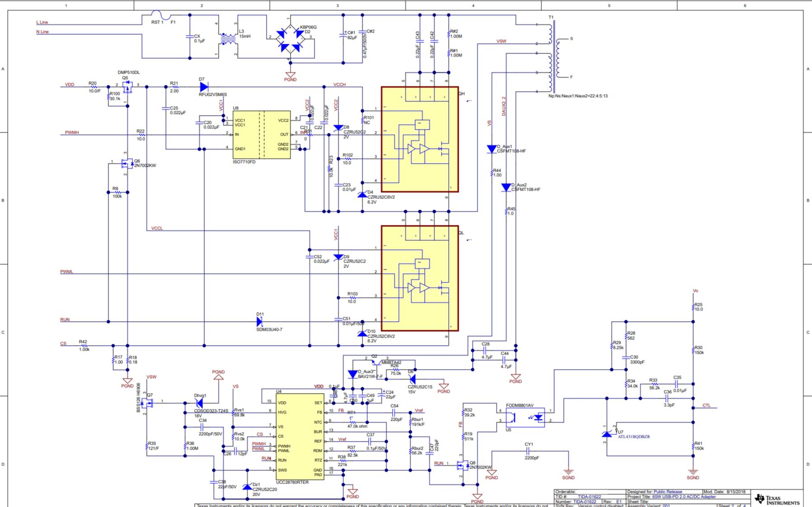This screenshot has width=812, height=507.
Task: Select the QL low-side switch block
Action: pos(420,278)
